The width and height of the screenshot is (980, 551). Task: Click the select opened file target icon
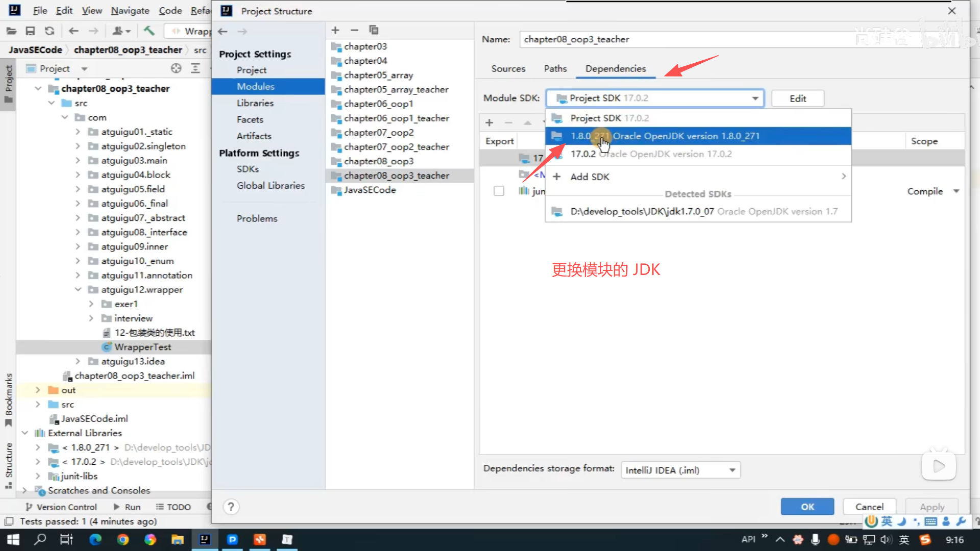(176, 68)
